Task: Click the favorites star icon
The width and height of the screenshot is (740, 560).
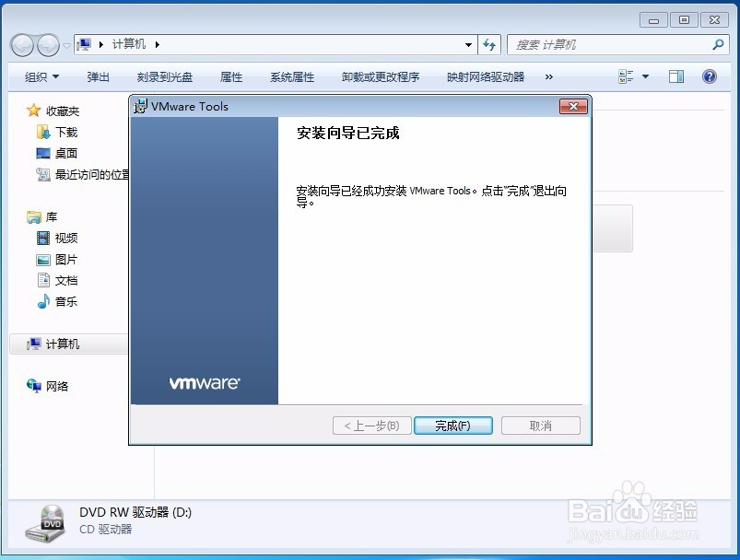Action: (x=33, y=111)
